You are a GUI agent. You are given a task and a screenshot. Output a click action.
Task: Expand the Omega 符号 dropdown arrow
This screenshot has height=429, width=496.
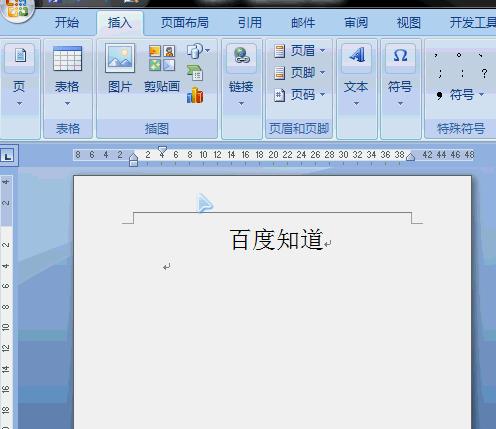point(400,104)
